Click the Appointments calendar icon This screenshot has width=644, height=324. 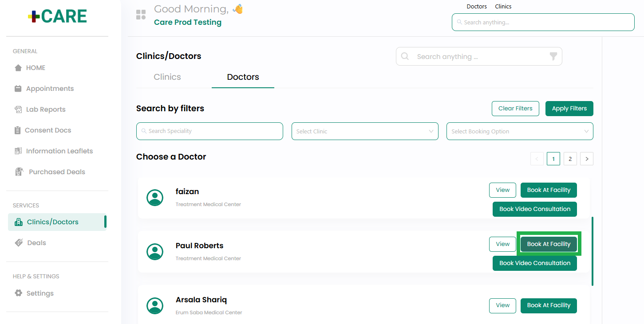pyautogui.click(x=18, y=89)
